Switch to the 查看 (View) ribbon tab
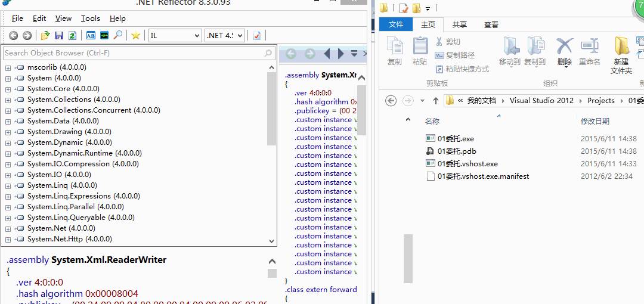The height and width of the screenshot is (304, 644). [x=491, y=24]
